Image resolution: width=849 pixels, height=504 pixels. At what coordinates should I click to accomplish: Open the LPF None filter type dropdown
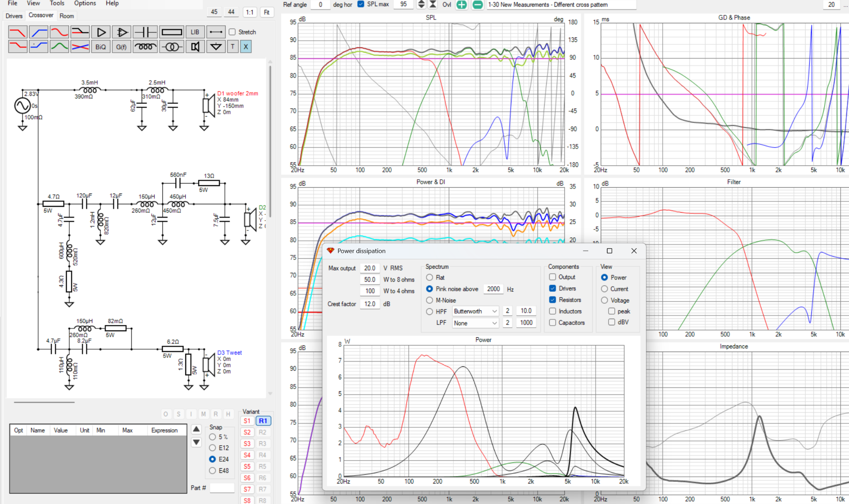coord(475,323)
